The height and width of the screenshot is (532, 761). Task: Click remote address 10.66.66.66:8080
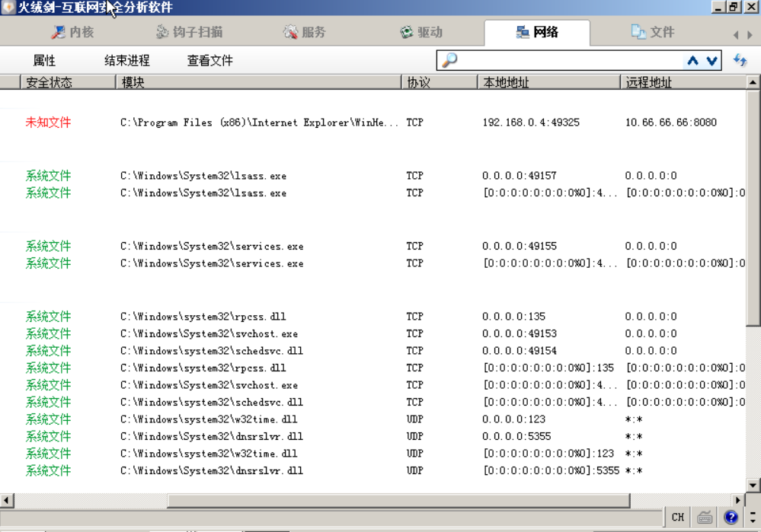[670, 123]
